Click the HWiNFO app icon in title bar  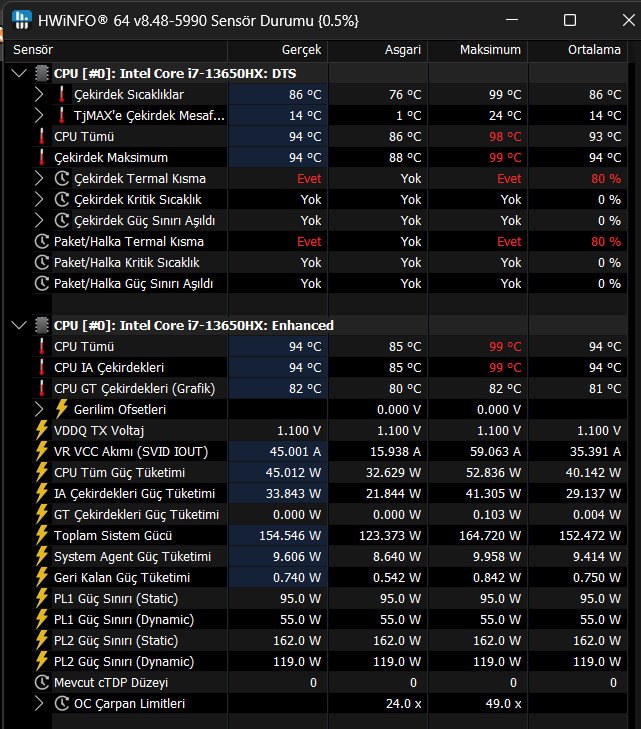[22, 20]
